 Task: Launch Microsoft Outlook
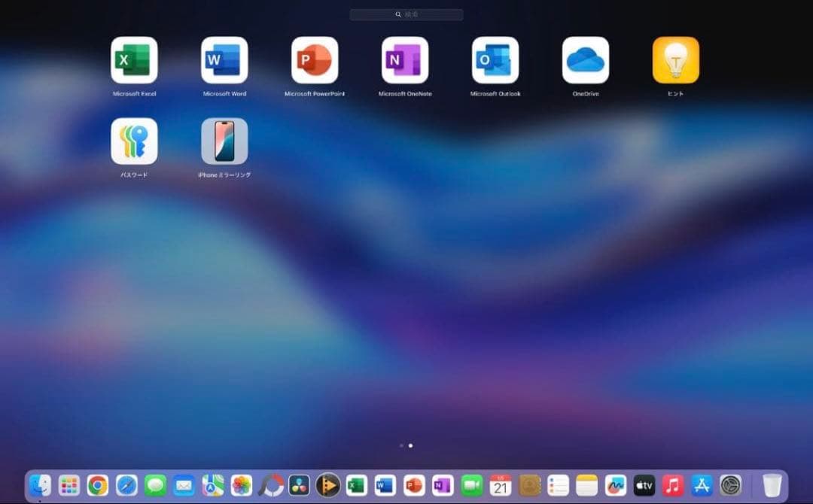495,62
